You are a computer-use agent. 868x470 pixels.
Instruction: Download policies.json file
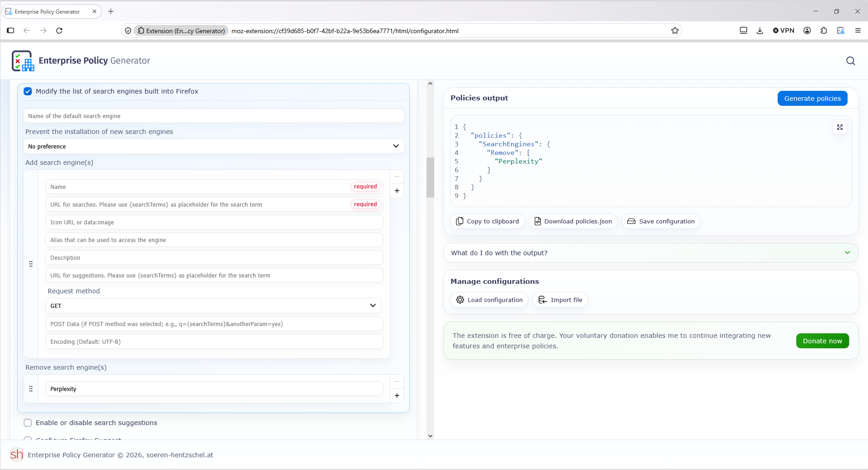pos(573,221)
